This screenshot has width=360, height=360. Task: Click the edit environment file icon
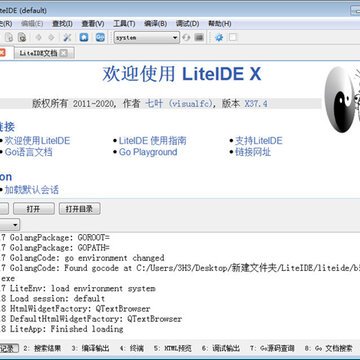tap(199, 37)
